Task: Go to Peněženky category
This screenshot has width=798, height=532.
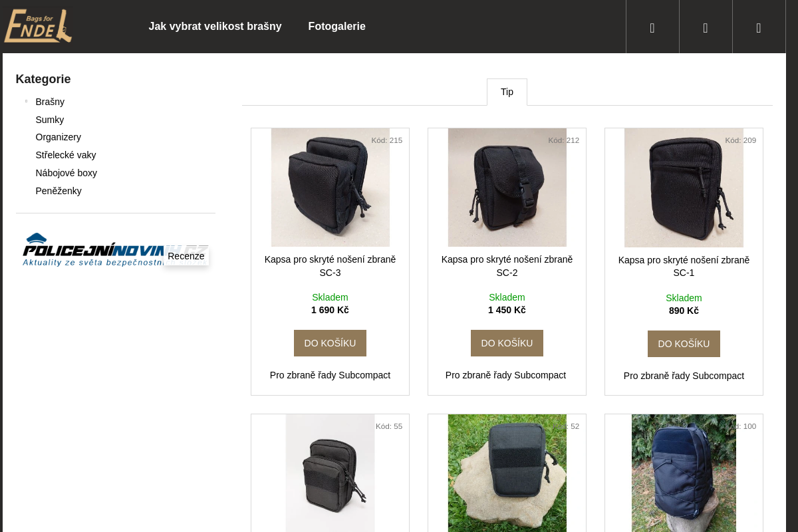Action: click(59, 191)
